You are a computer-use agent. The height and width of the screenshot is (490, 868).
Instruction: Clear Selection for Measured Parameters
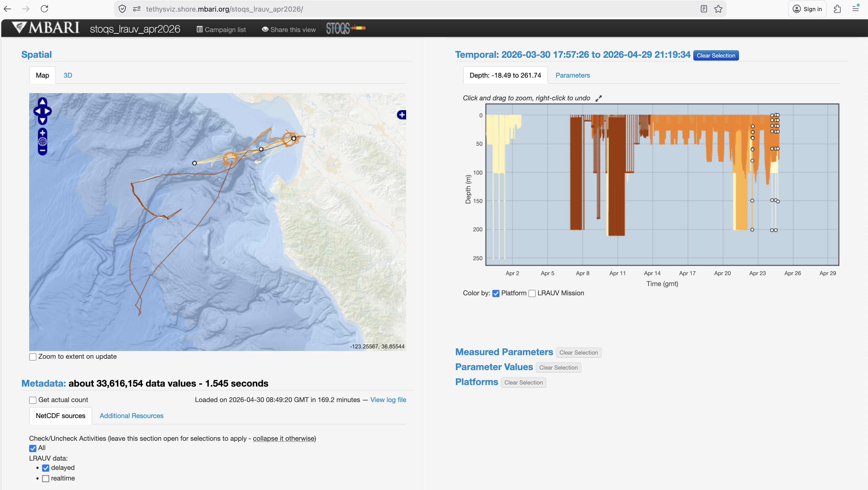click(578, 353)
